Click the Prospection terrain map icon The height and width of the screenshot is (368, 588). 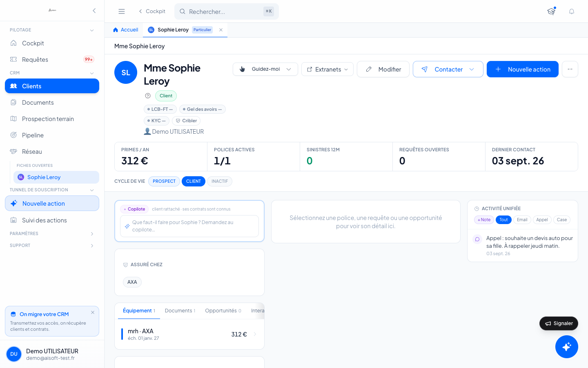coord(13,119)
